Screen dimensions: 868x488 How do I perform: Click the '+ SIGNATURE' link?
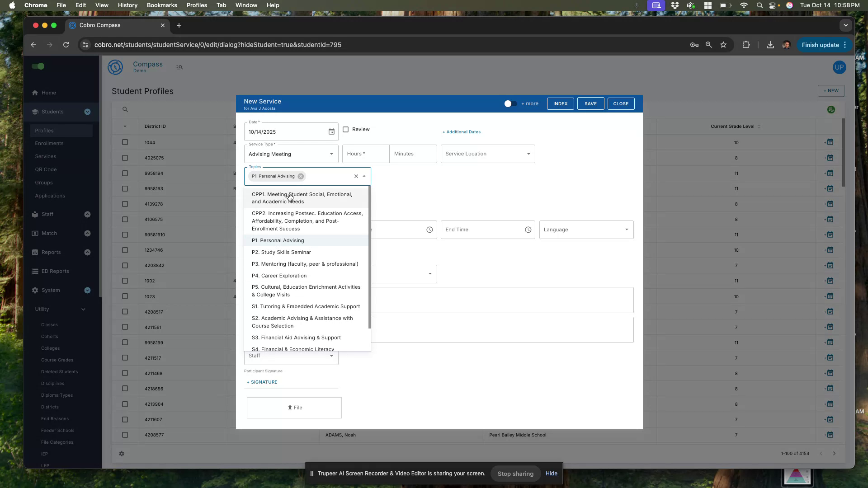click(x=262, y=382)
